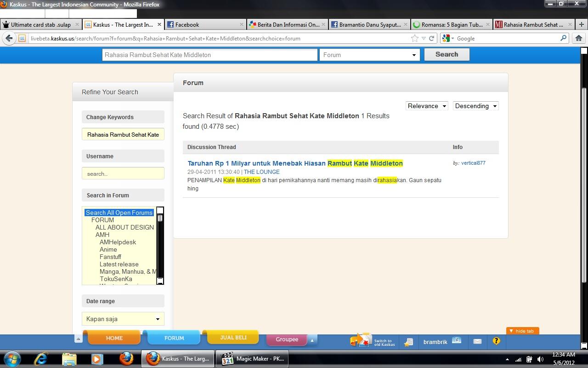The image size is (588, 368).
Task: Click brambrik username in bottom bar
Action: tap(435, 342)
